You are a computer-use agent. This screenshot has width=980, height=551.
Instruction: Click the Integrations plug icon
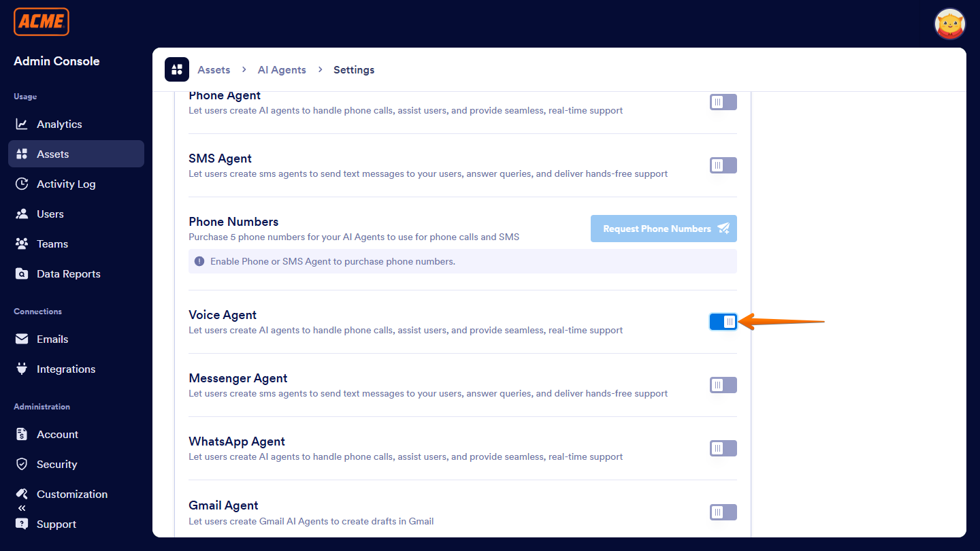coord(22,369)
